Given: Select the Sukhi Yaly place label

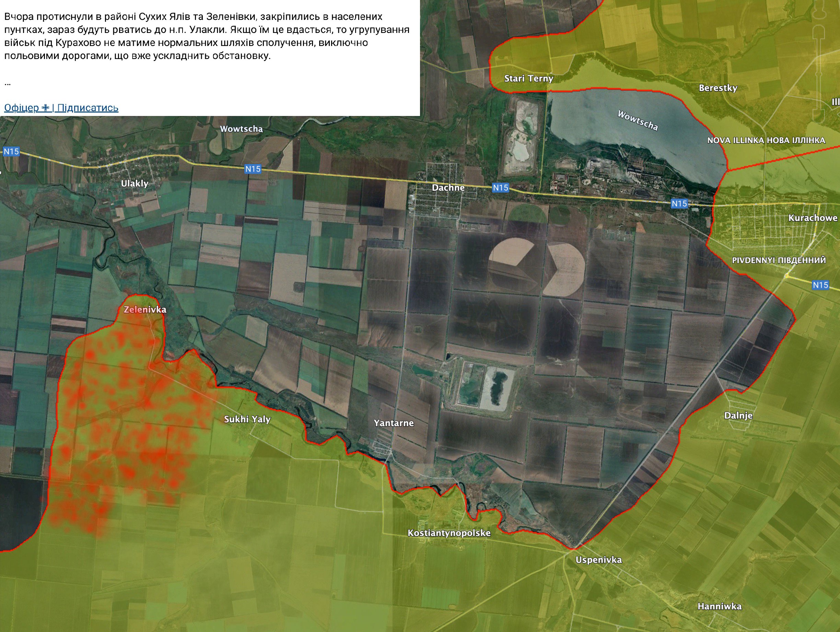Looking at the screenshot, I should tap(247, 419).
